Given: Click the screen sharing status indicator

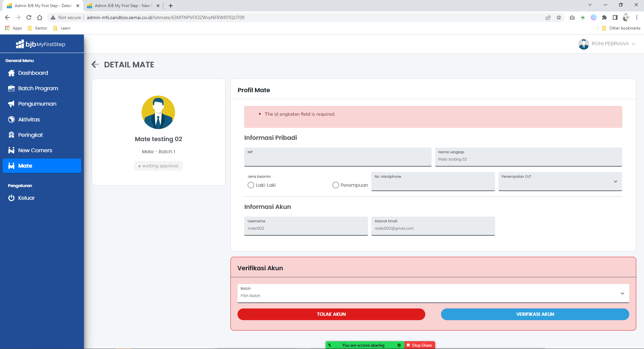Looking at the screenshot, I should [x=365, y=345].
